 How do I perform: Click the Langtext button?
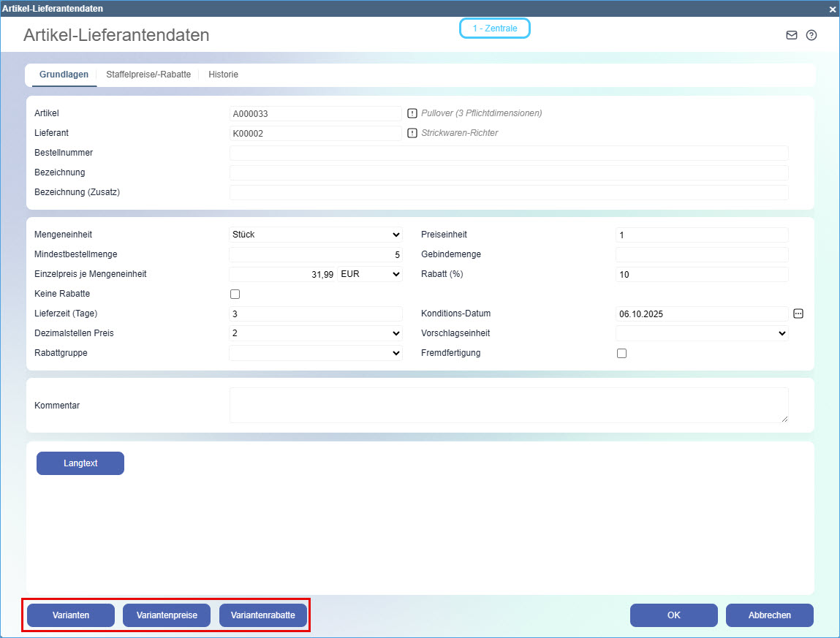[x=80, y=463]
